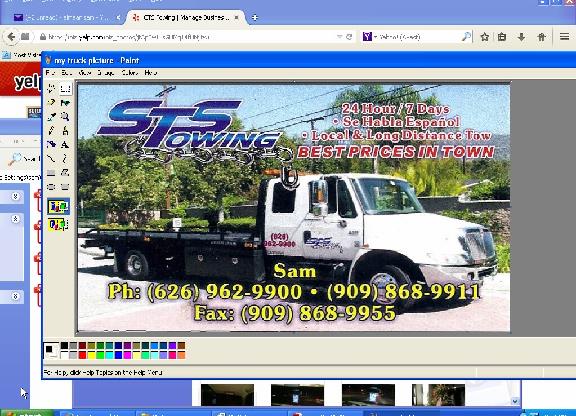
Task: Open Paint's Edit menu
Action: pyautogui.click(x=66, y=73)
